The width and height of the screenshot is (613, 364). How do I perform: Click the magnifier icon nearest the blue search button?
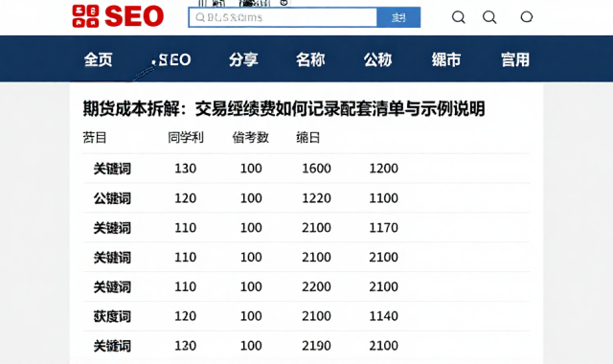[459, 17]
